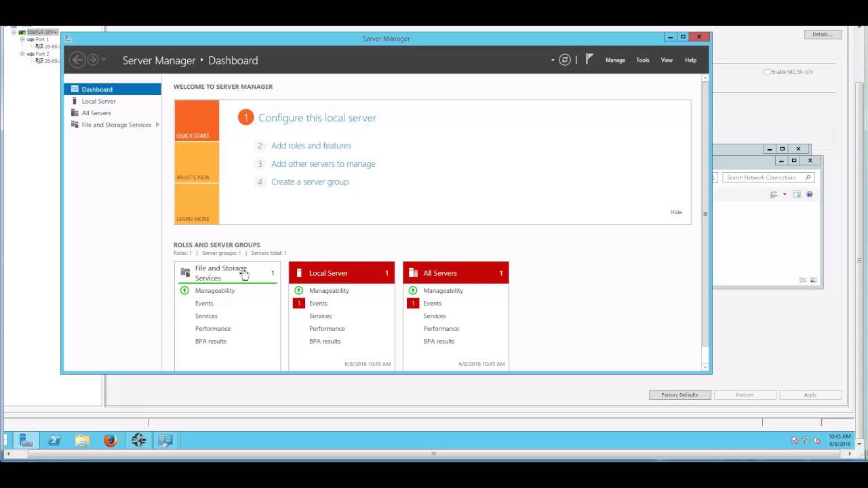Select the 556FLR-SFP+ adapter in background tree
The height and width of the screenshot is (488, 868).
[42, 32]
